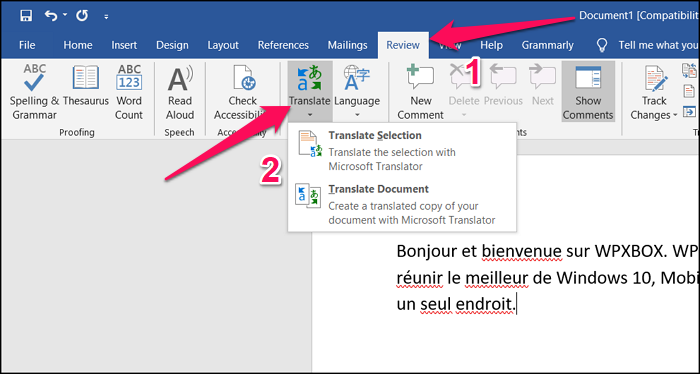
Task: Switch to the Home tab
Action: [x=78, y=45]
